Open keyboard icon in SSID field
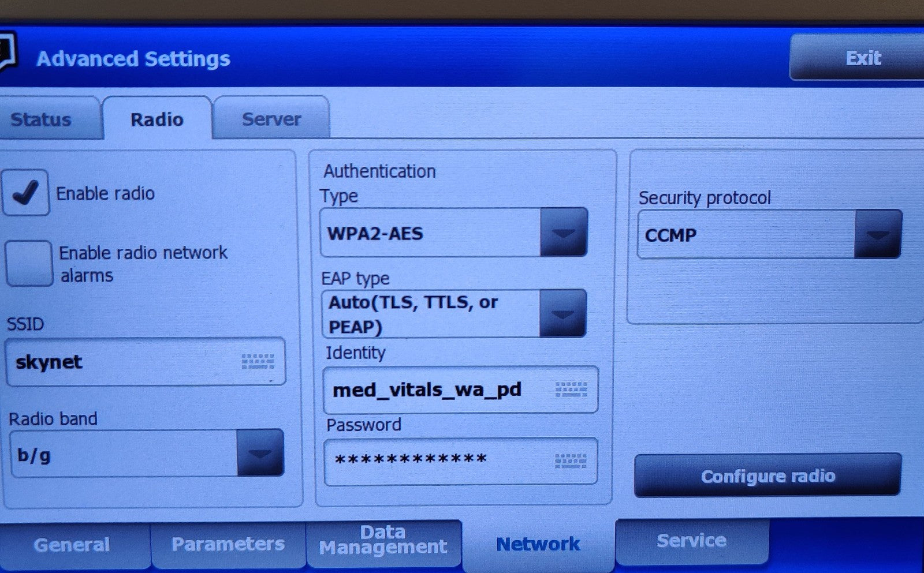This screenshot has height=573, width=924. click(258, 361)
